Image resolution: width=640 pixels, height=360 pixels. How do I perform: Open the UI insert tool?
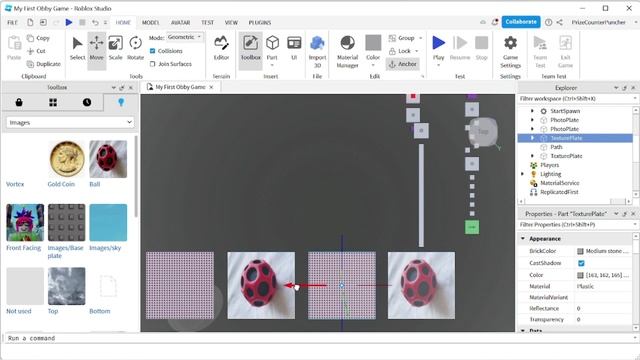tap(294, 49)
